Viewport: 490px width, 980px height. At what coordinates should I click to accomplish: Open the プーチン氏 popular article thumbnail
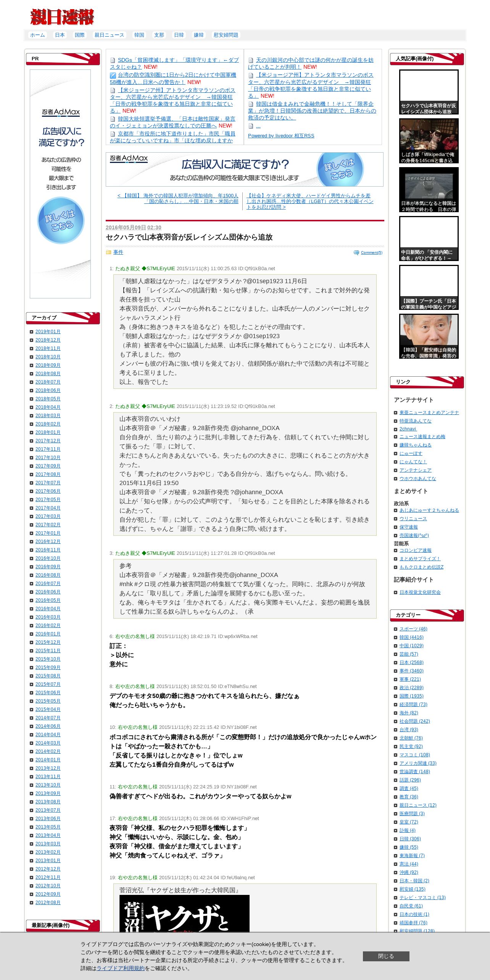(x=429, y=287)
